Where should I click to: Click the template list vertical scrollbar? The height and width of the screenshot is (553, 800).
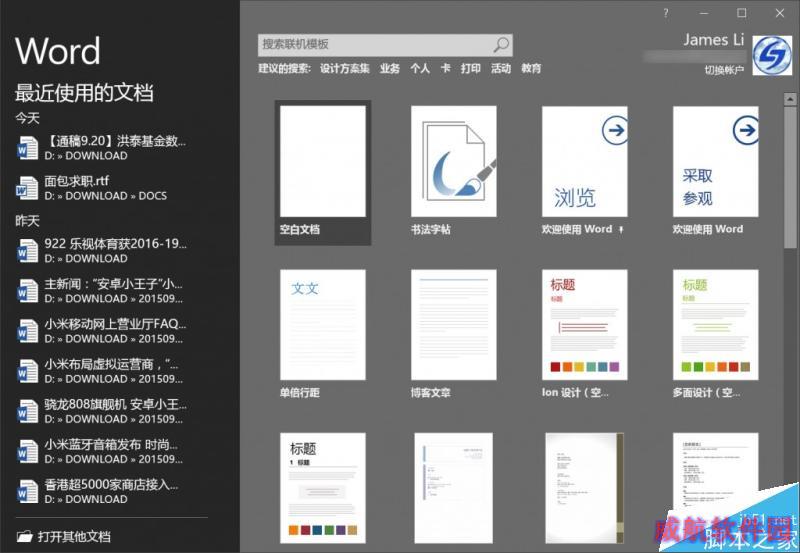coord(790,179)
